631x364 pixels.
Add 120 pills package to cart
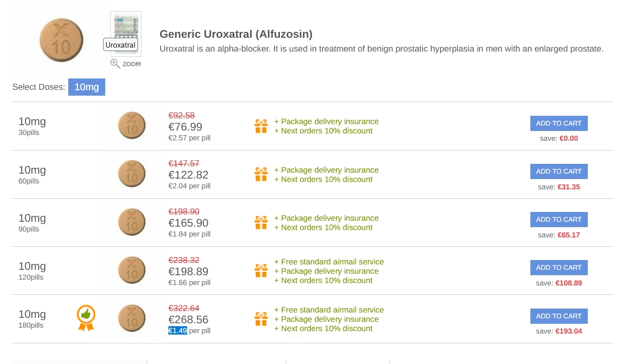pos(559,267)
